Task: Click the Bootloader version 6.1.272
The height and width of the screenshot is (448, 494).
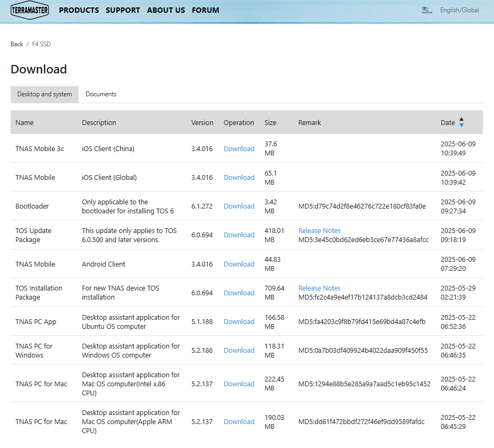Action: point(202,206)
